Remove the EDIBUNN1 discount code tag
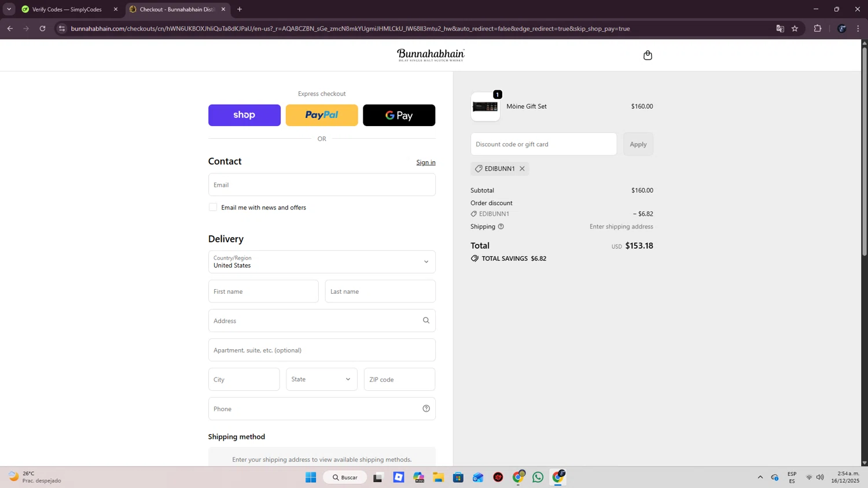Screen dimensions: 868x488 point(522,169)
